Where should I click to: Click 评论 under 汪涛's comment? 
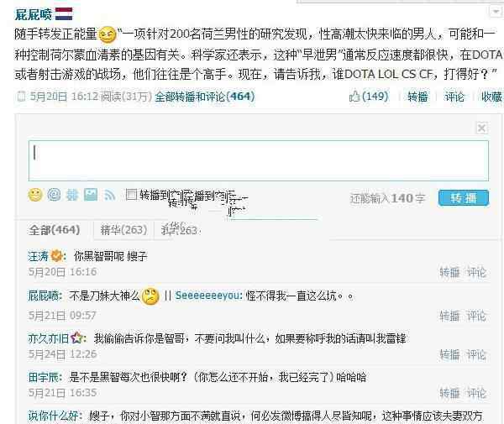[476, 272]
